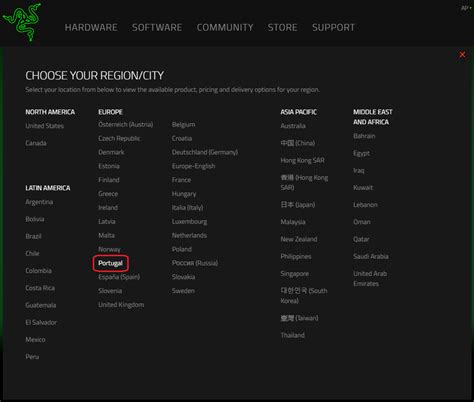This screenshot has width=474, height=402.
Task: Select Philippines
Action: (296, 257)
